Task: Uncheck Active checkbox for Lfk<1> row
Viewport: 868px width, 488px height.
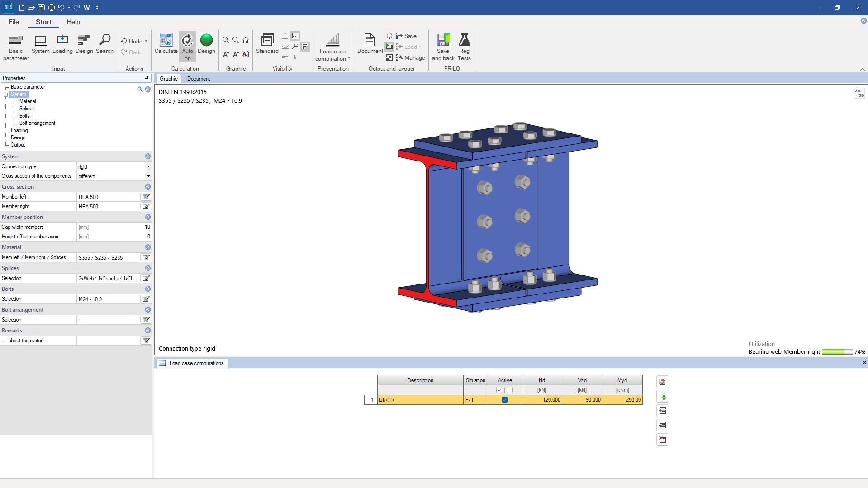Action: click(x=504, y=400)
